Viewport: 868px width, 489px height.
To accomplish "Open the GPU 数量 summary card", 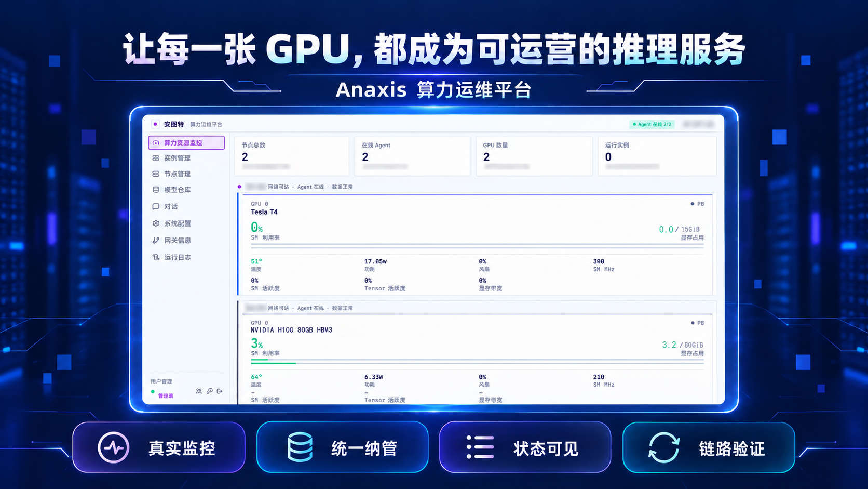I will (x=534, y=156).
